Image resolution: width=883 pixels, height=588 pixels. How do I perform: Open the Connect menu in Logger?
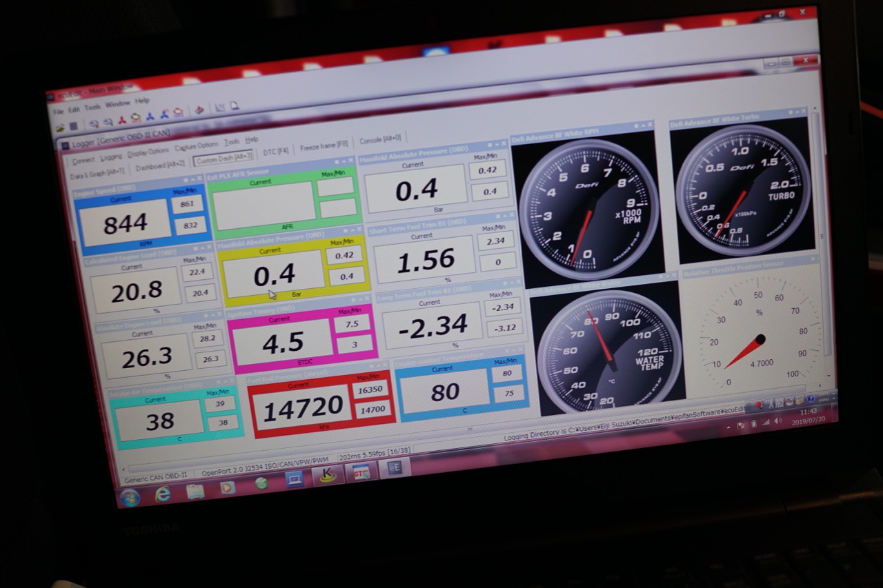pyautogui.click(x=83, y=161)
